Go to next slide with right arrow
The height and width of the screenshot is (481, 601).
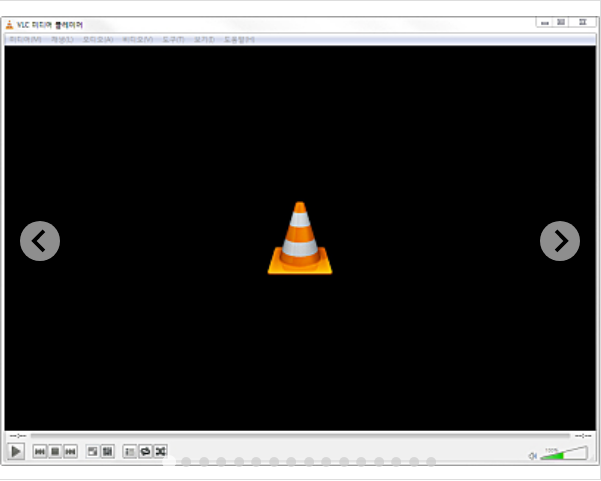(560, 241)
